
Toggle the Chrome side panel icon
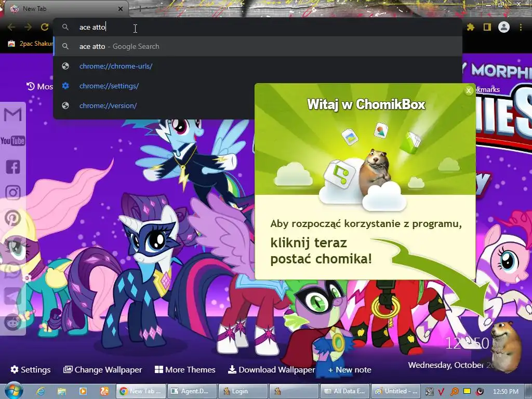click(487, 27)
